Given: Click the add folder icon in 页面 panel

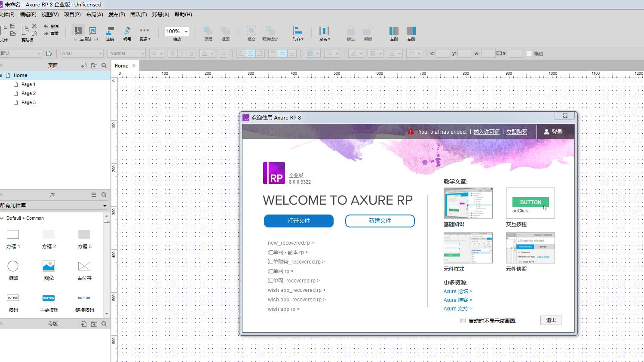Looking at the screenshot, I should click(94, 65).
